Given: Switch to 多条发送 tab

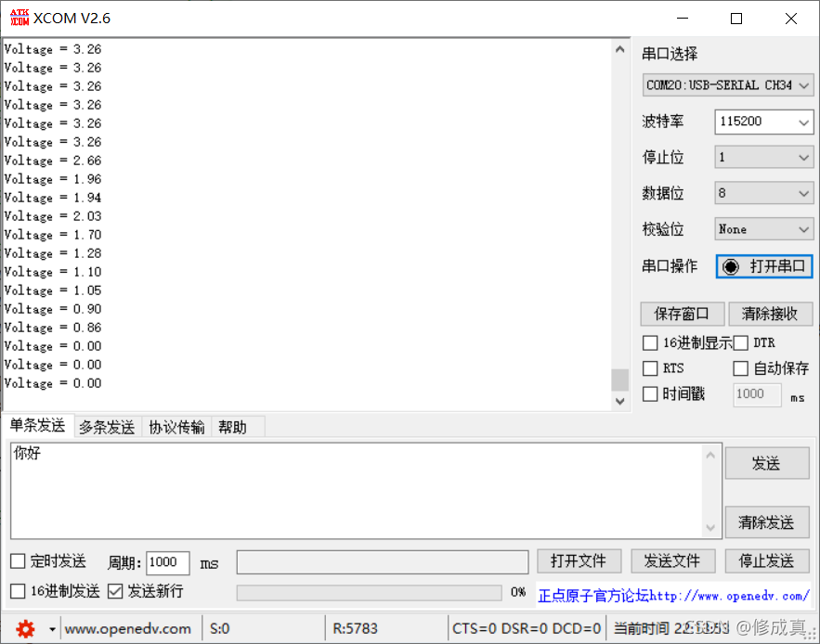Looking at the screenshot, I should 107,427.
